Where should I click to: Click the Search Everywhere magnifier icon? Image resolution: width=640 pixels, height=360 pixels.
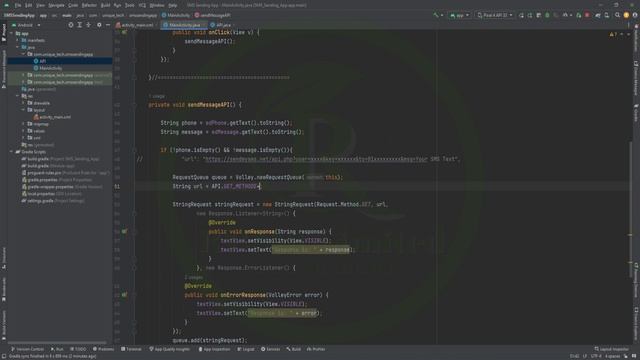click(x=617, y=15)
